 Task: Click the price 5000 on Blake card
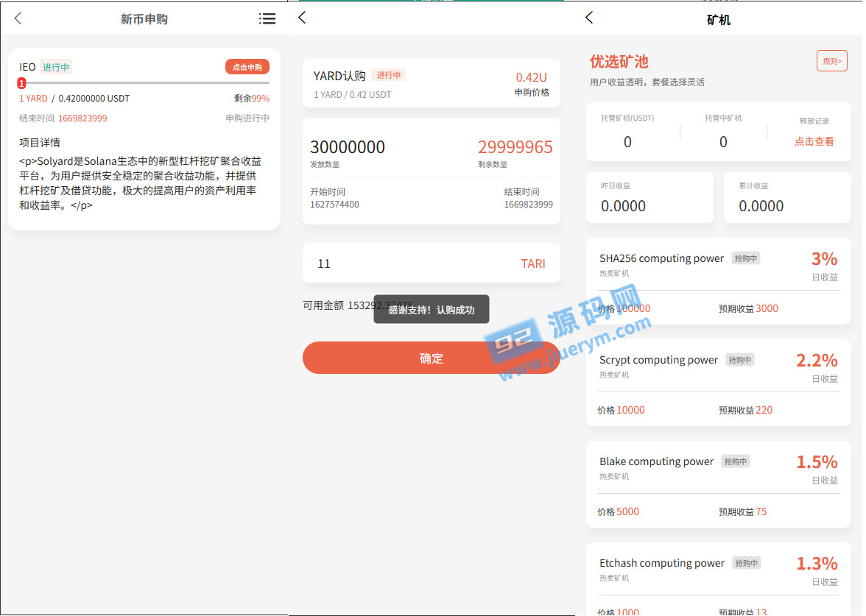(628, 511)
